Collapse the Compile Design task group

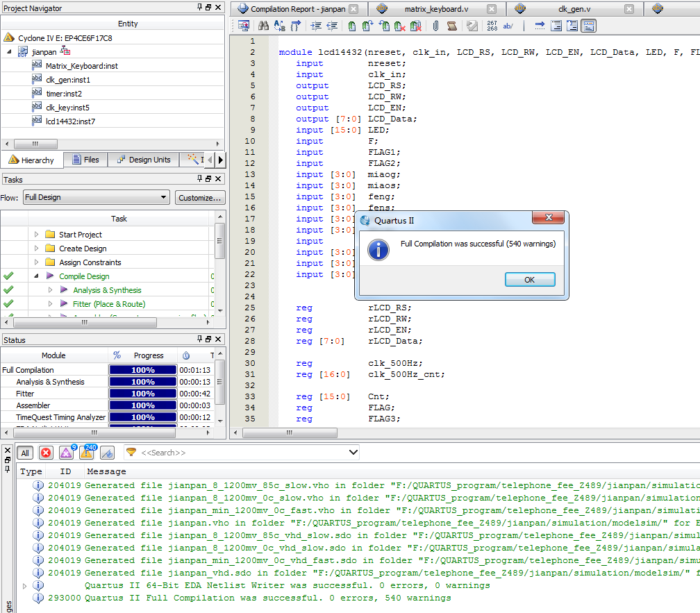pos(37,276)
